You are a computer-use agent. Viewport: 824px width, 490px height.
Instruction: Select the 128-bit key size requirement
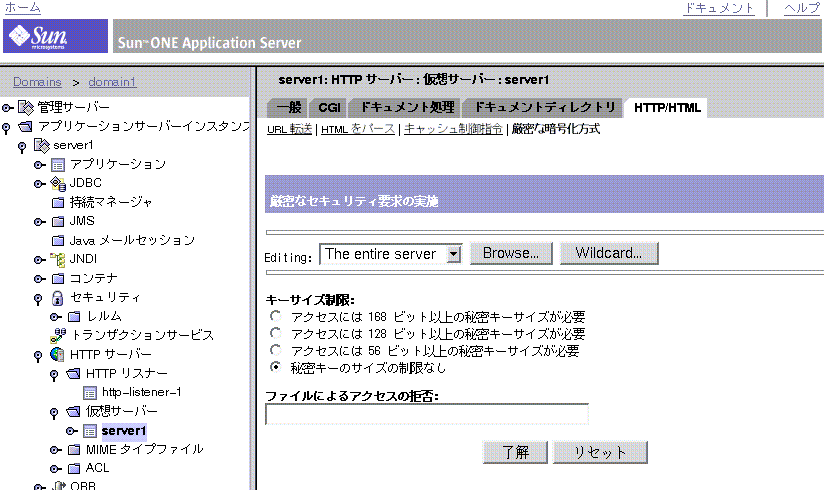275,333
